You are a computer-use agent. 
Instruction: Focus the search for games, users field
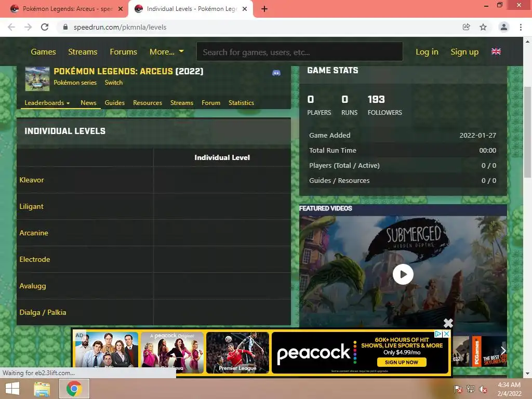(x=300, y=52)
